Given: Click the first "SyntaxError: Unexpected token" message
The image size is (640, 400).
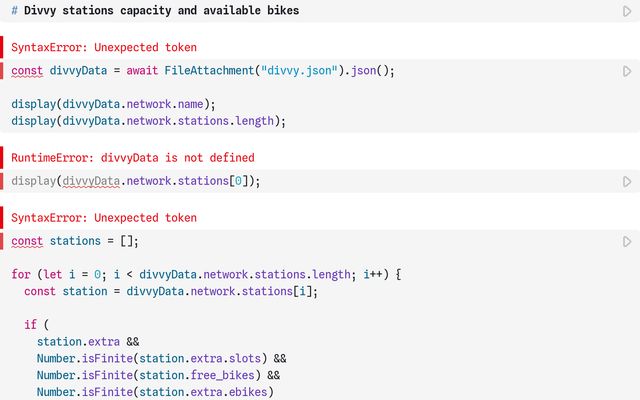Looking at the screenshot, I should 104,47.
